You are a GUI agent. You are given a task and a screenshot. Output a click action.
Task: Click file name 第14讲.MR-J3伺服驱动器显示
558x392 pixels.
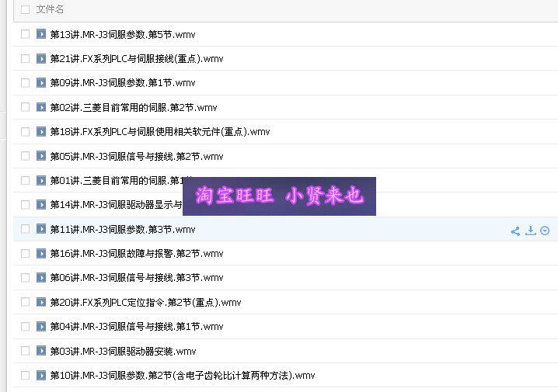(116, 205)
